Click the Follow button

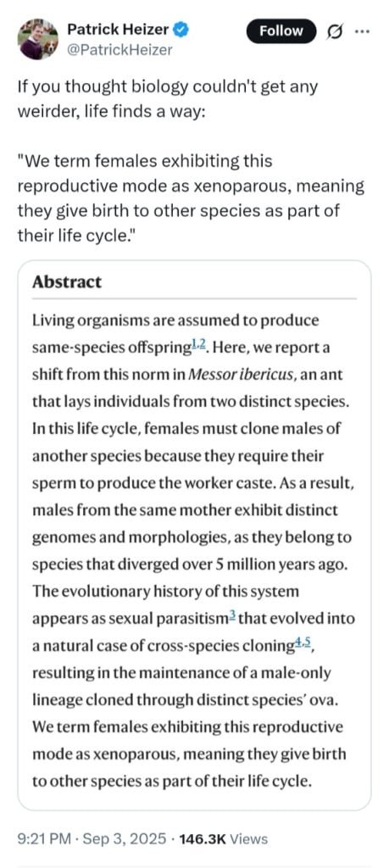point(281,31)
